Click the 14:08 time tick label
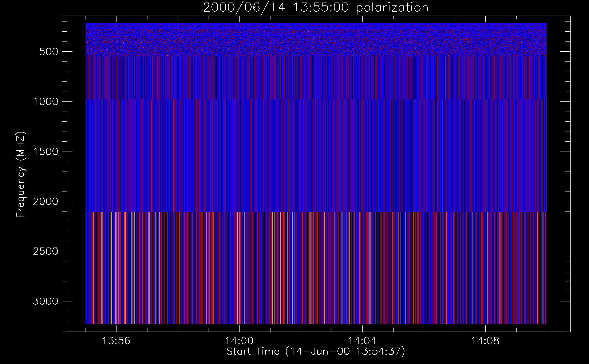Image resolution: width=589 pixels, height=364 pixels. 485,341
